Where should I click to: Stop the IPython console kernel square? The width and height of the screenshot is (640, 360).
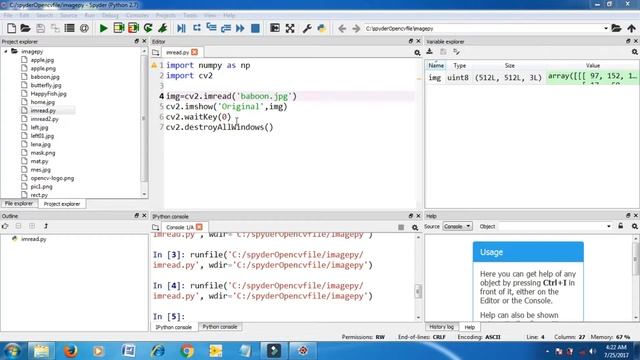tap(401, 227)
